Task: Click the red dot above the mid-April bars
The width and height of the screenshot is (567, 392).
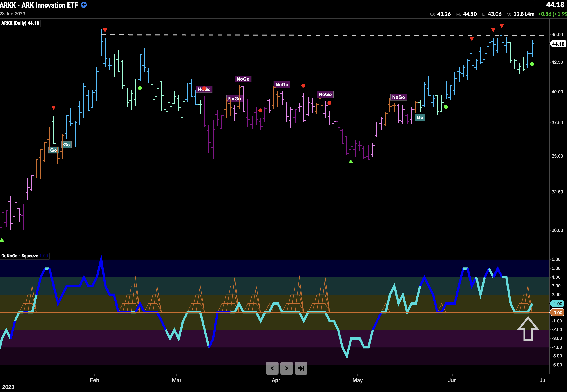Action: point(303,85)
